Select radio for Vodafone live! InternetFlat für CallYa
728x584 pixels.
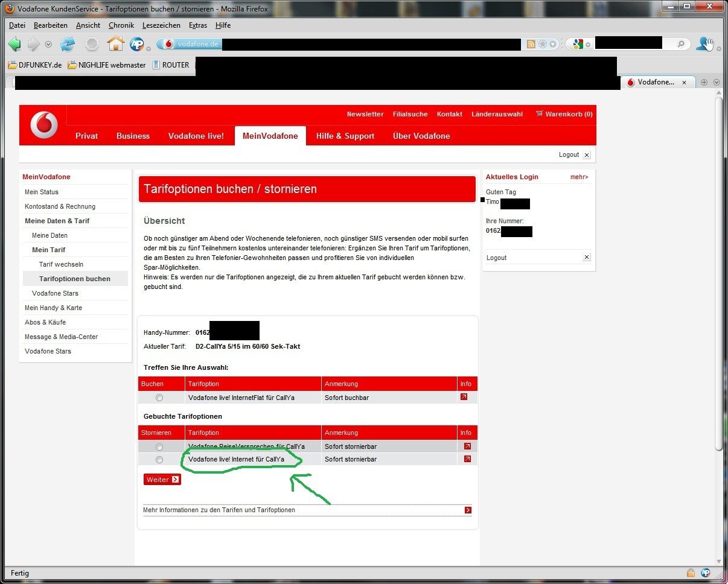click(x=159, y=398)
